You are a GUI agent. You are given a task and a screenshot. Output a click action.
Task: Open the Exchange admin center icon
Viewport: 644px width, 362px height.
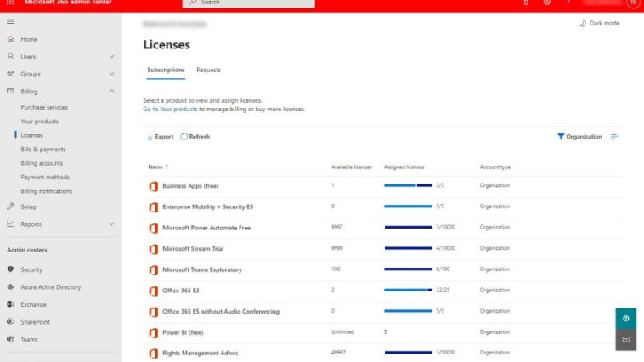[x=10, y=304]
